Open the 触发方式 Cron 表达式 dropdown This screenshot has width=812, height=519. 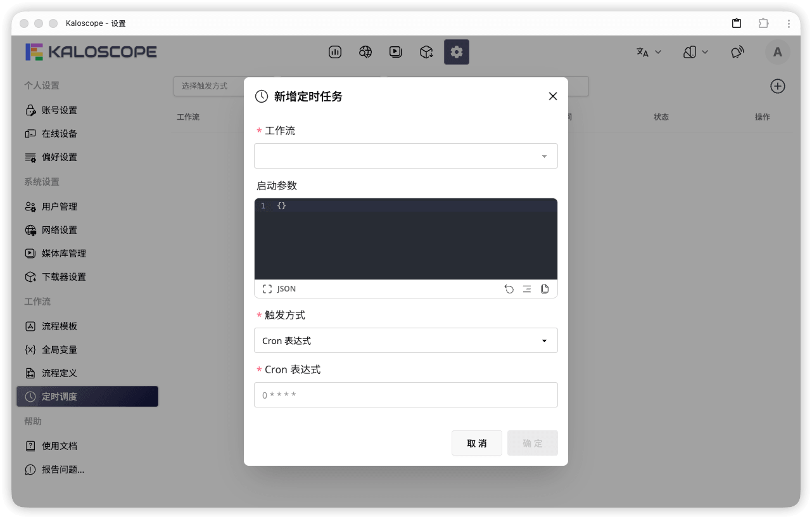[406, 340]
